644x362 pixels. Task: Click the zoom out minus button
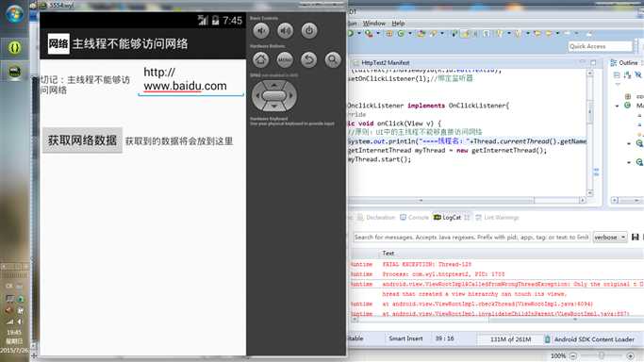coord(573,355)
